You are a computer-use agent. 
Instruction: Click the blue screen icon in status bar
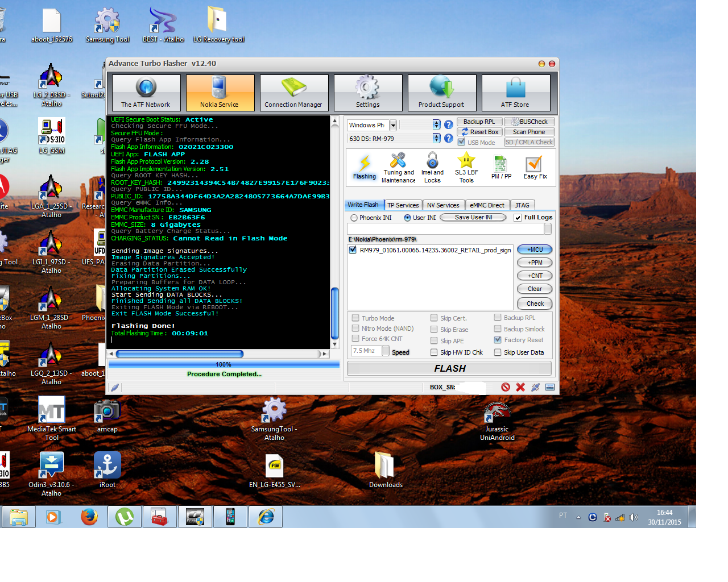tap(550, 387)
